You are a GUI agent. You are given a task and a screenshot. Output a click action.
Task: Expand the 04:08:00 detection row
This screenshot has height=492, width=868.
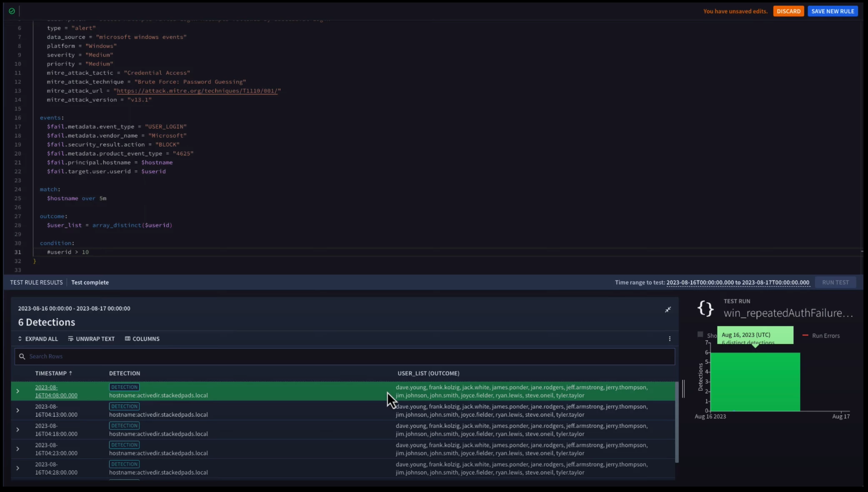click(18, 391)
